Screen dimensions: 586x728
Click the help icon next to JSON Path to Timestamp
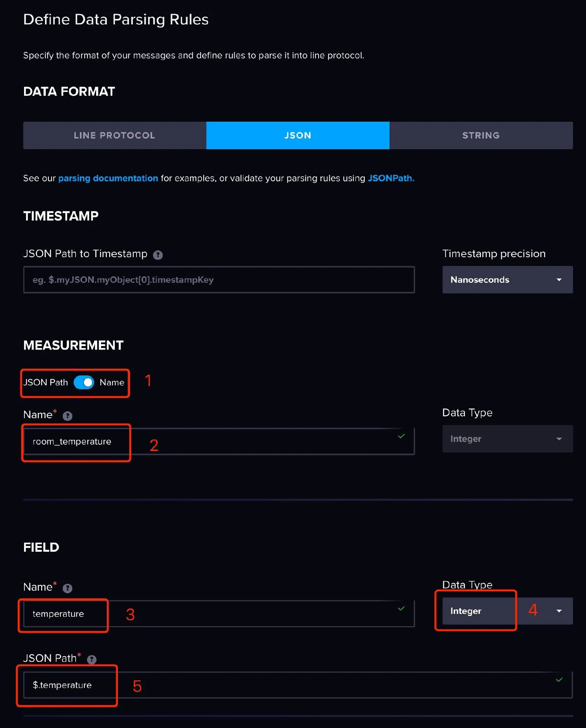158,254
